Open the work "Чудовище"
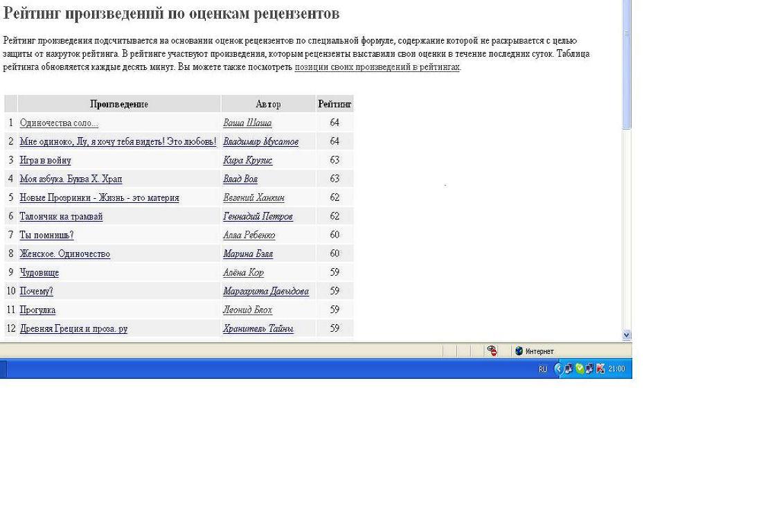Viewport: 777px width, 532px height. (39, 272)
